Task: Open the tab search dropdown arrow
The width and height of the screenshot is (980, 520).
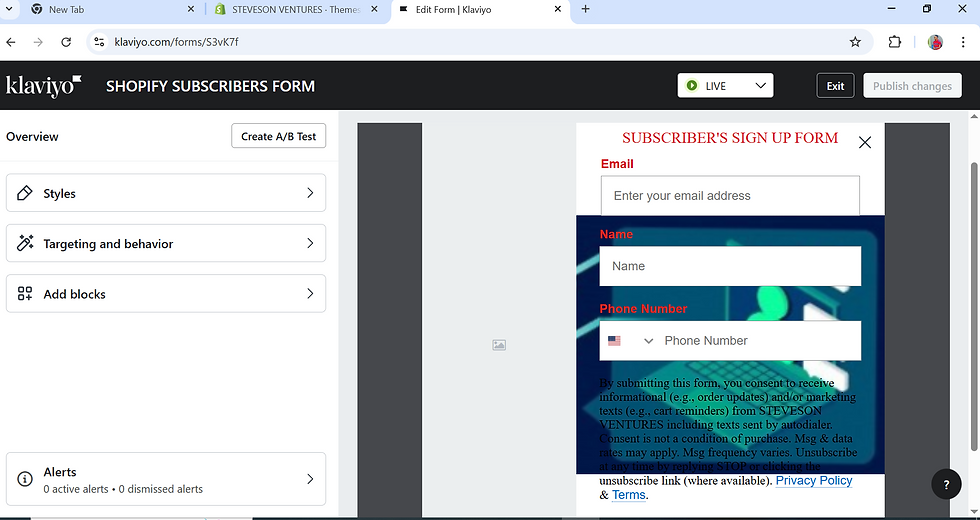Action: pos(9,9)
